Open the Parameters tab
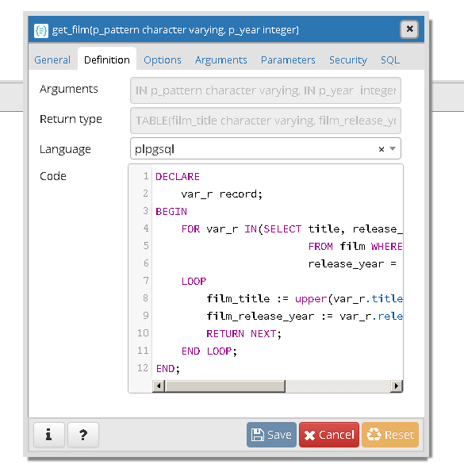Screen dimensions: 464x476 [x=288, y=59]
